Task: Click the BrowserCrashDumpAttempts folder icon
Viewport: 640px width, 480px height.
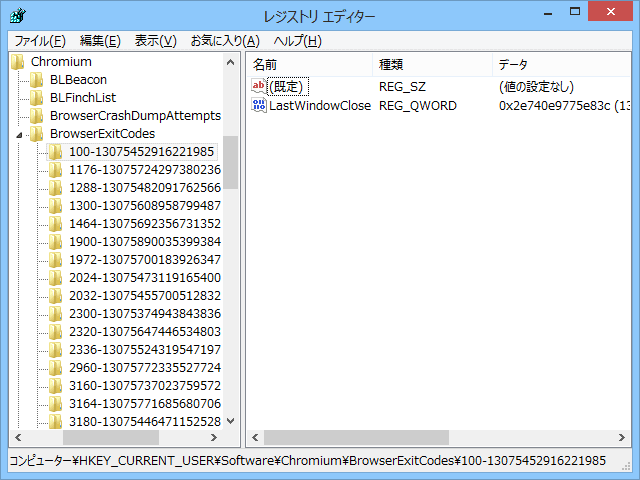Action: pyautogui.click(x=37, y=116)
